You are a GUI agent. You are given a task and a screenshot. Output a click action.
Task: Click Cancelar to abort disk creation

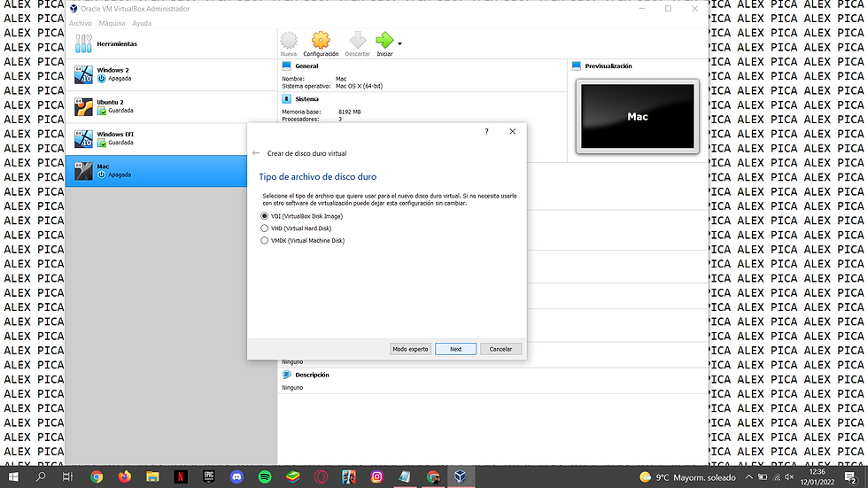[x=500, y=349]
